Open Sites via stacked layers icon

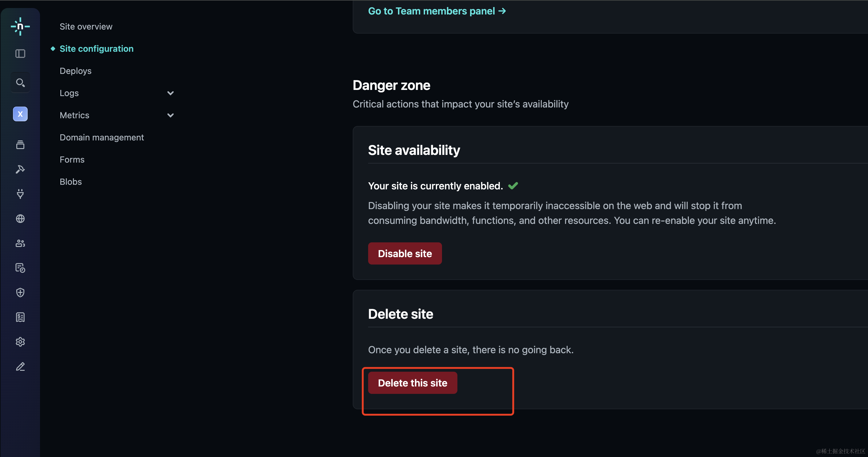pyautogui.click(x=20, y=144)
